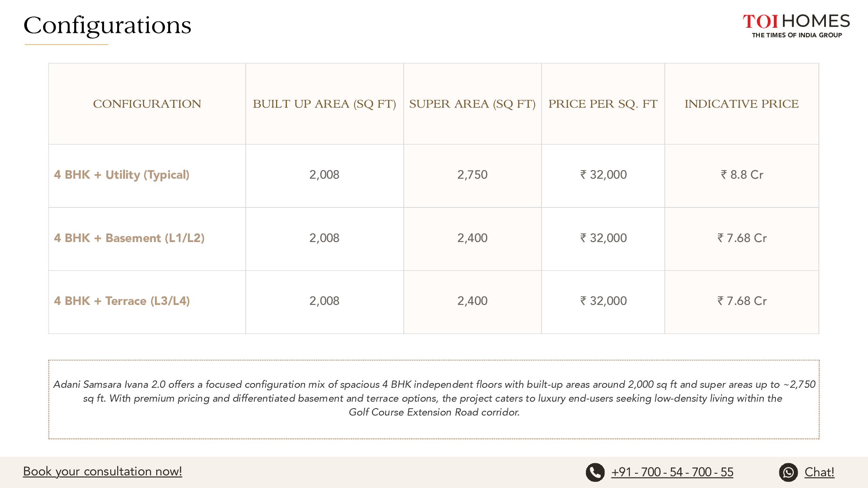Open the Chat! link

click(819, 472)
